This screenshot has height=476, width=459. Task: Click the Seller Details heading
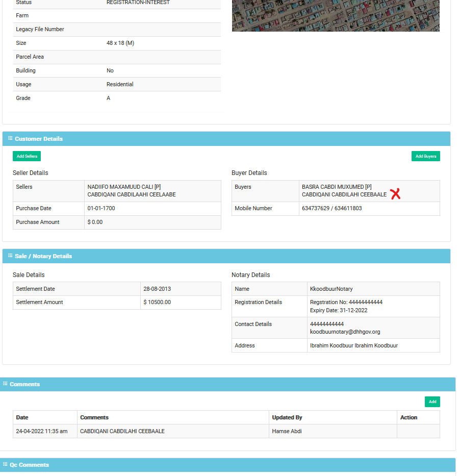30,173
